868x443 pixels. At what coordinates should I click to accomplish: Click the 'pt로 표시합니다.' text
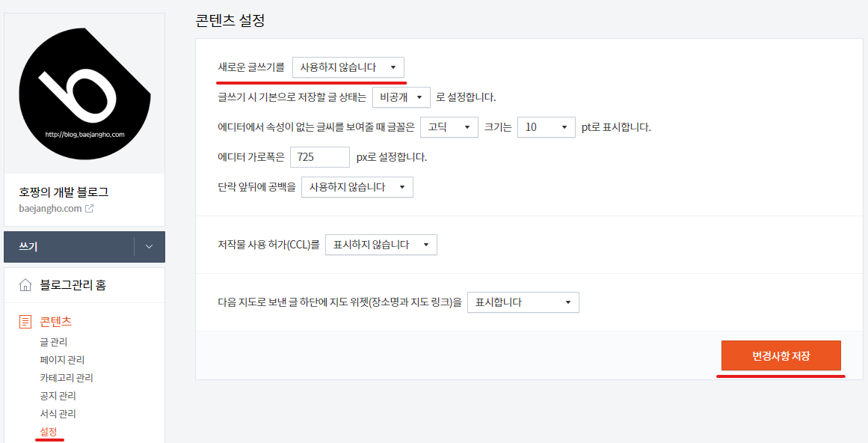click(616, 127)
